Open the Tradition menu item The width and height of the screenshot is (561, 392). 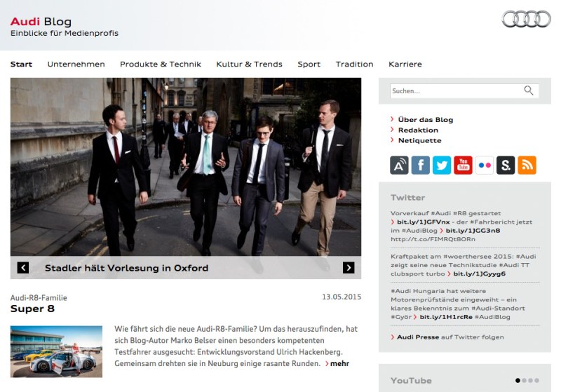click(354, 65)
